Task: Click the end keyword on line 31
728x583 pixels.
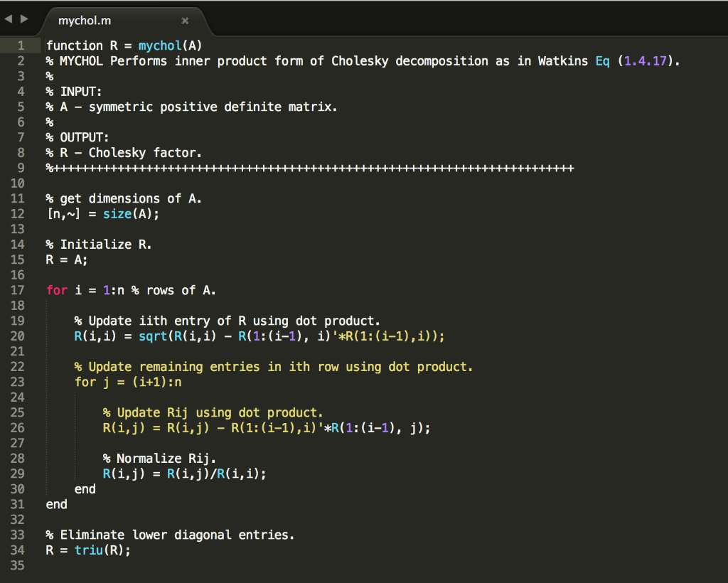Action: 55,504
